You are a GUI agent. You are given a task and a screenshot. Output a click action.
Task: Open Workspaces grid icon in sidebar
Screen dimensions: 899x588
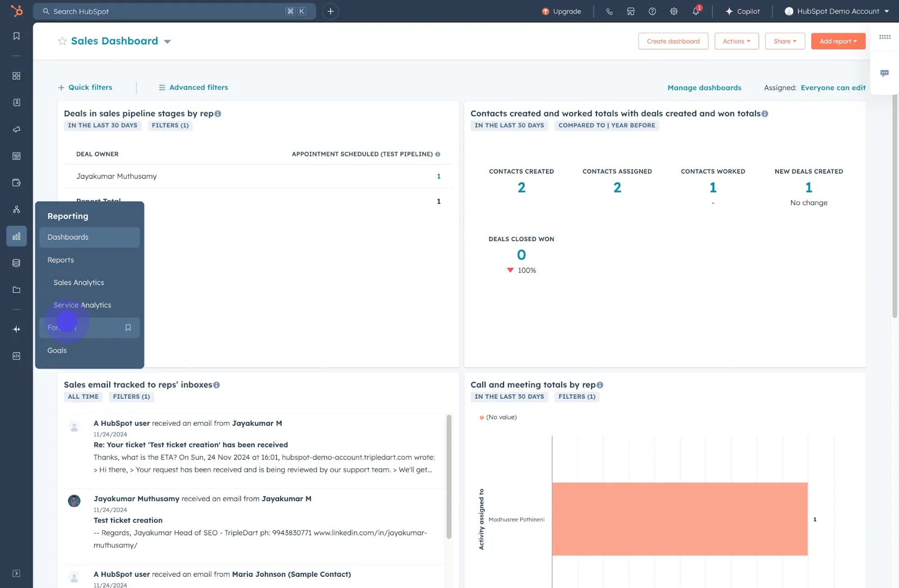(16, 76)
